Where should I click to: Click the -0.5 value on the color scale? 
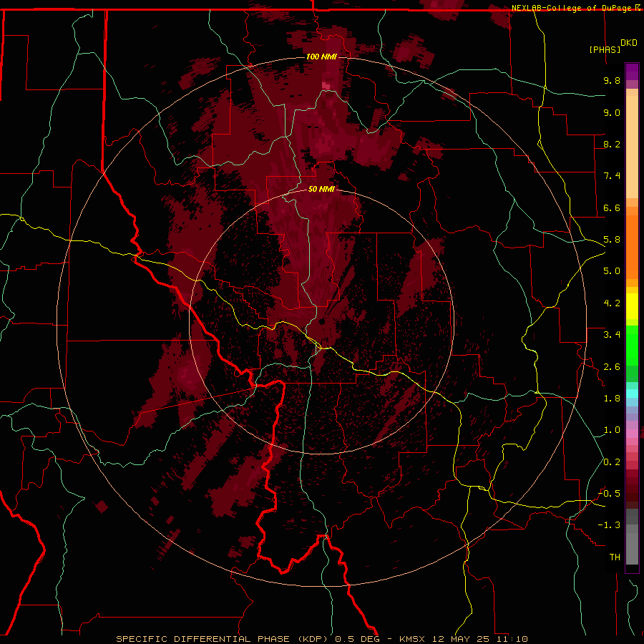click(609, 494)
